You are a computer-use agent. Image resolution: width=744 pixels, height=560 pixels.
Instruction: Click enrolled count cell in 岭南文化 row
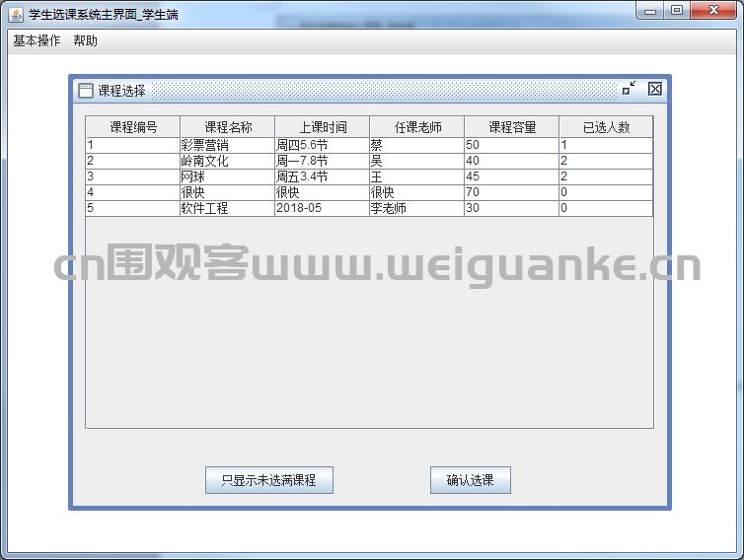tap(606, 161)
